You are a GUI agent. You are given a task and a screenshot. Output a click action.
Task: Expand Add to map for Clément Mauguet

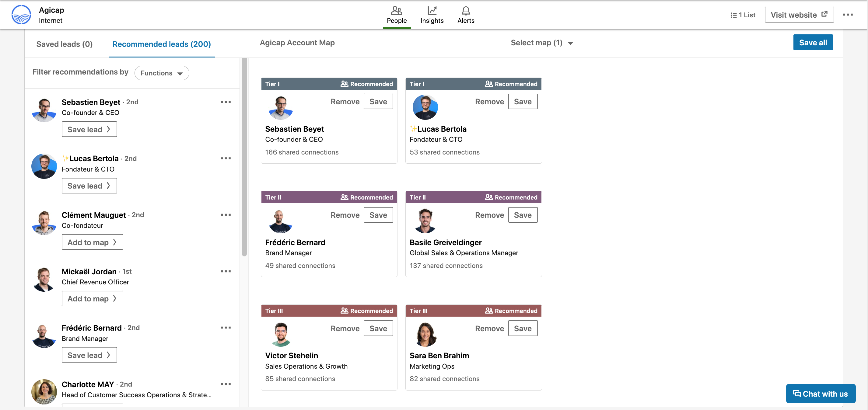(92, 242)
